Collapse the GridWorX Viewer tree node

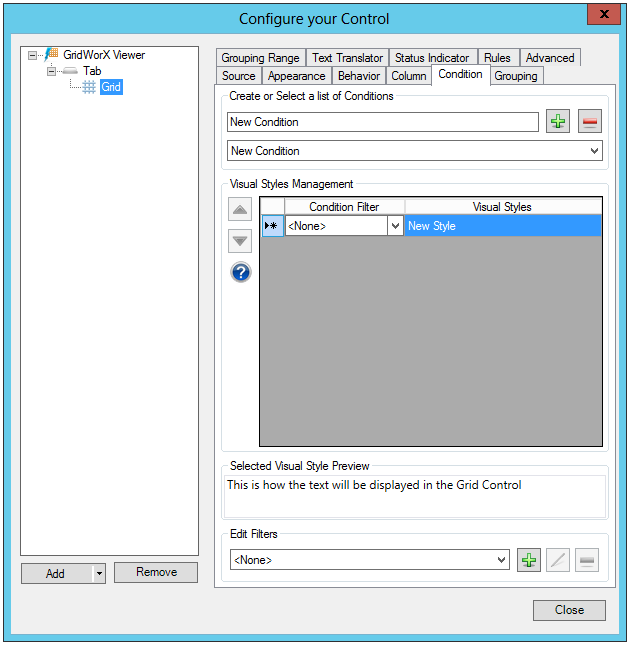[x=33, y=55]
